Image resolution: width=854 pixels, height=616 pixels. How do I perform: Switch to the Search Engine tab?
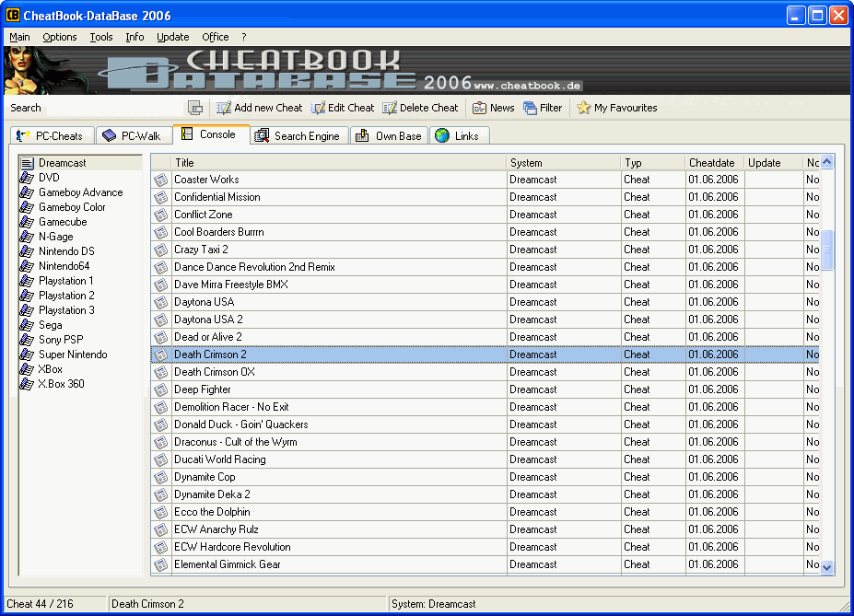[297, 135]
